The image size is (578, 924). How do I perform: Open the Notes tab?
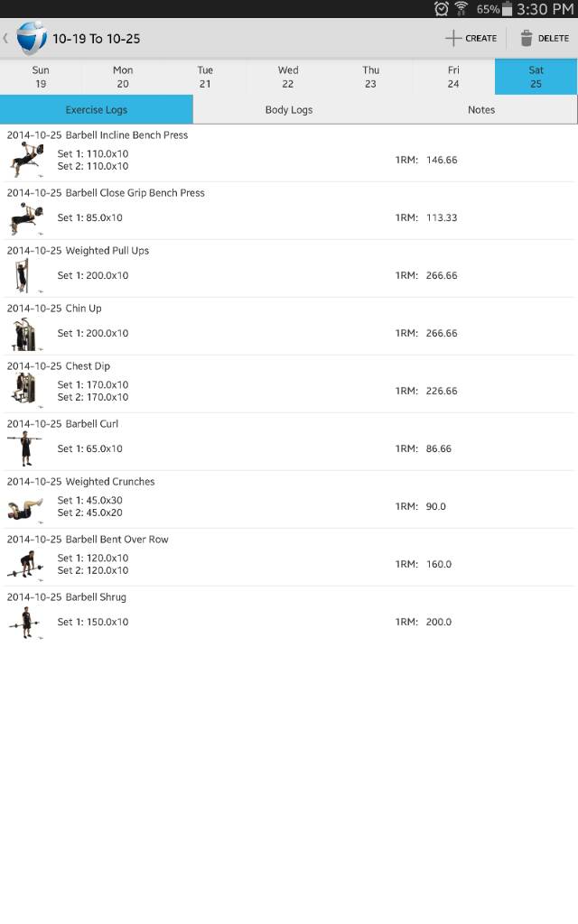coord(481,110)
